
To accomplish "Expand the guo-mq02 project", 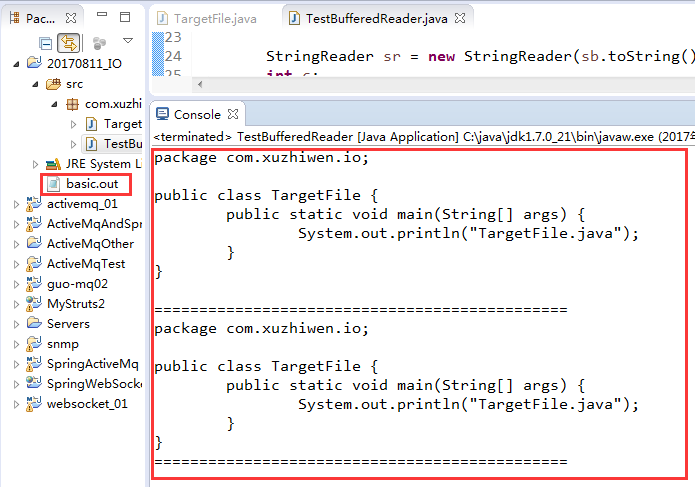I will (x=16, y=284).
